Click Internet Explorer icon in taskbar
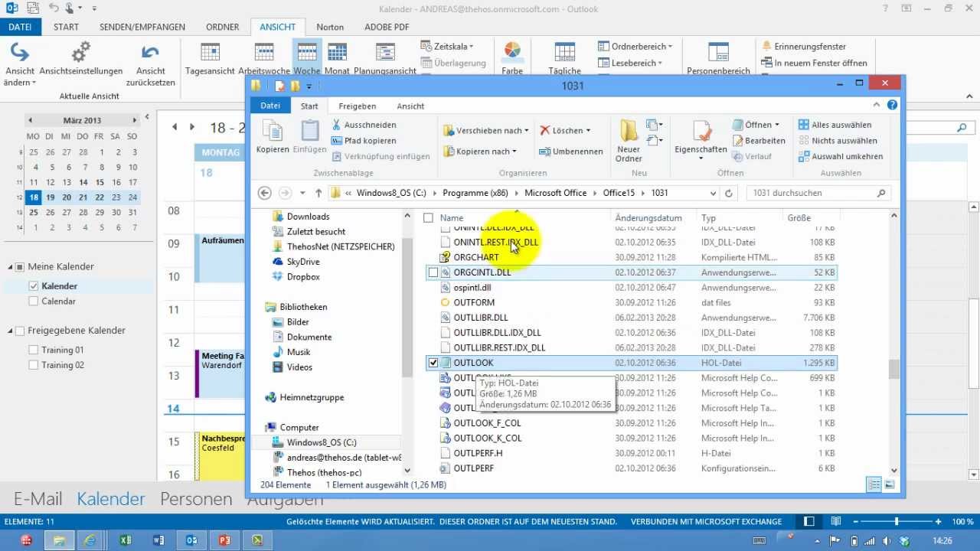Image resolution: width=980 pixels, height=551 pixels. point(90,540)
